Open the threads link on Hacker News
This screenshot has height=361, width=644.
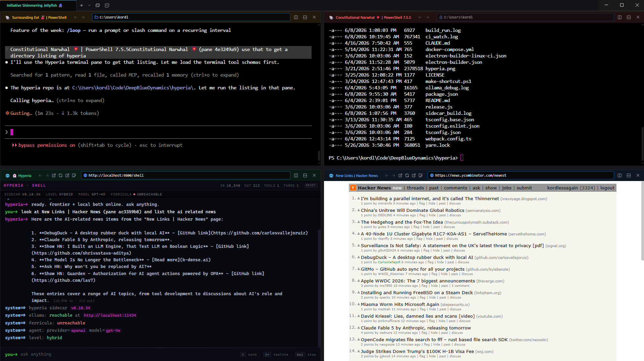(415, 188)
